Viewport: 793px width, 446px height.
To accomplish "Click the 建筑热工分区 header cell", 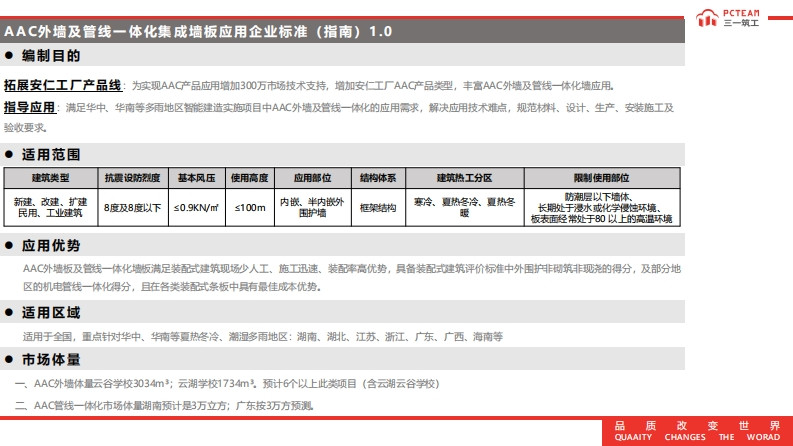I will click(464, 178).
